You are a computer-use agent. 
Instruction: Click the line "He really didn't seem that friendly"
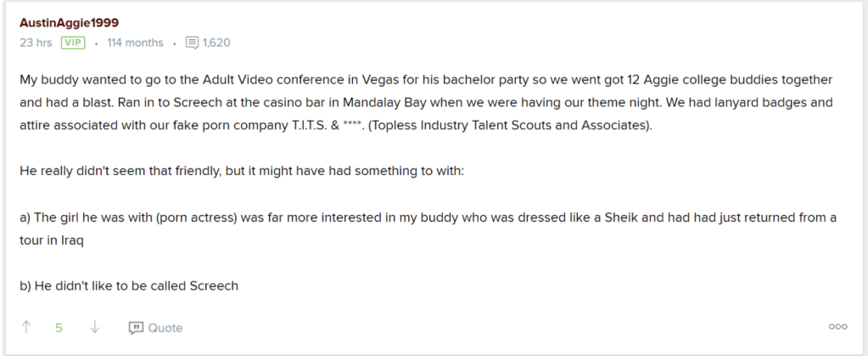click(x=241, y=171)
